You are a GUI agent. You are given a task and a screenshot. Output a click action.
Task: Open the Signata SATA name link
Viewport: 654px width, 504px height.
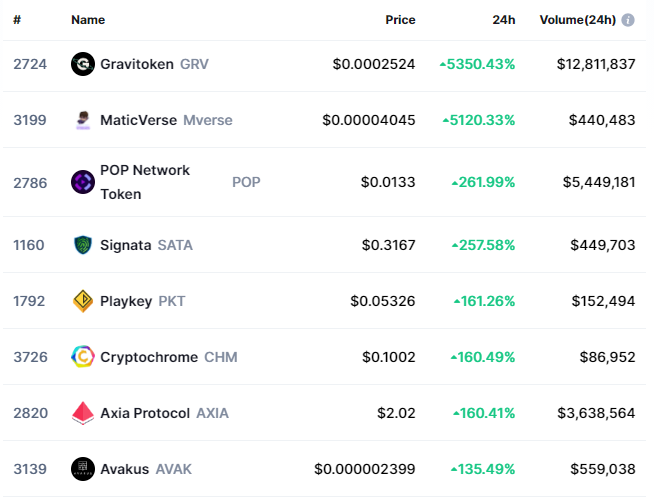[146, 245]
